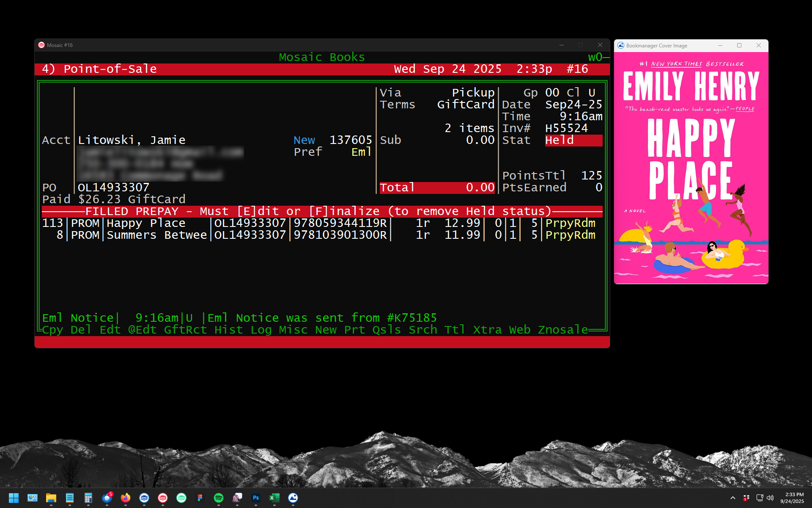Minimize the Mosaic #16 window

[562, 45]
